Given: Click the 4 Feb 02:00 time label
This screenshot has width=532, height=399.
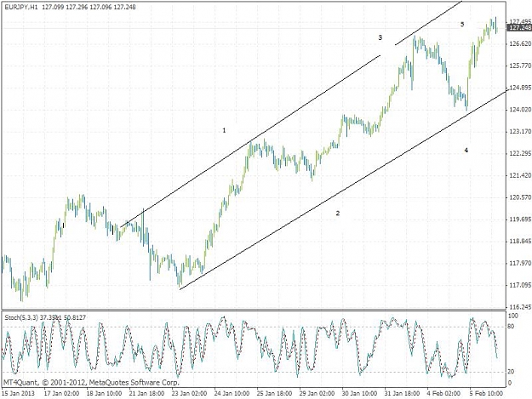Looking at the screenshot, I should coord(443,394).
